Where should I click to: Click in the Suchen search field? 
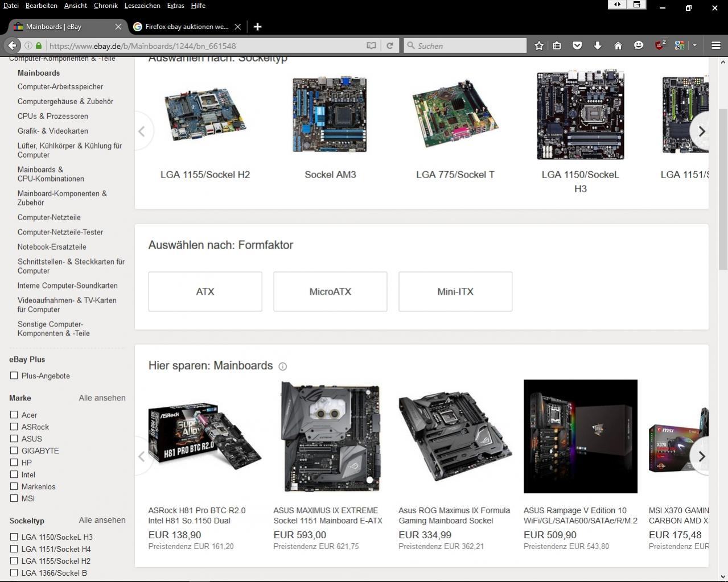pos(465,46)
